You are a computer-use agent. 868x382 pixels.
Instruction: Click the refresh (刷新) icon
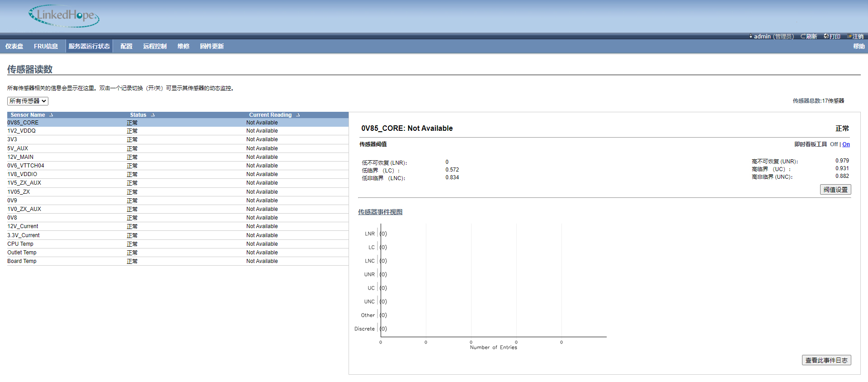pyautogui.click(x=803, y=36)
